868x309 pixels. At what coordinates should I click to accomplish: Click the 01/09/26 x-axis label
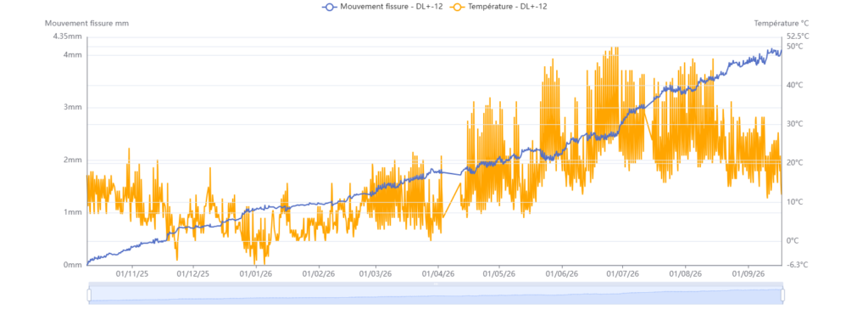pyautogui.click(x=749, y=273)
